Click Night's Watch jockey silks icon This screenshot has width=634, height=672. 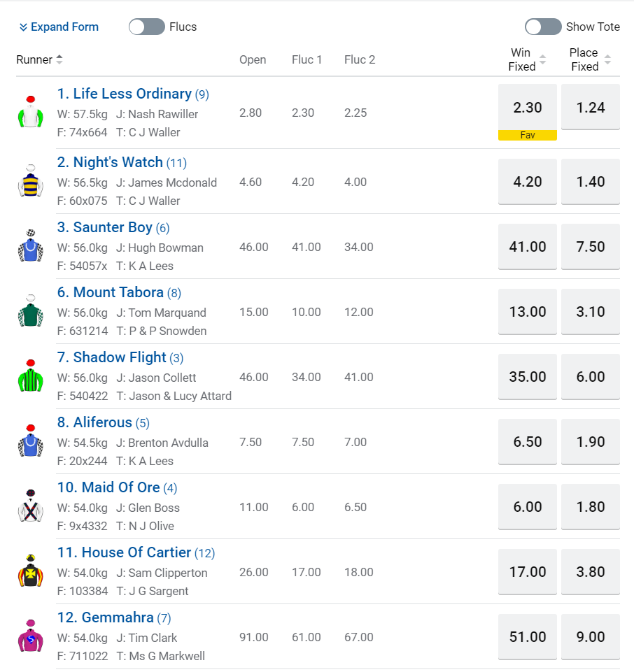(x=30, y=181)
